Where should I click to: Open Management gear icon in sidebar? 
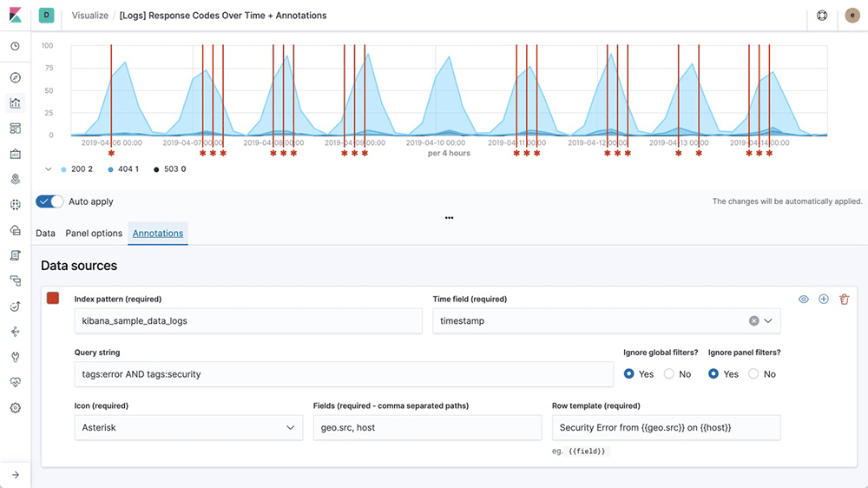[15, 408]
